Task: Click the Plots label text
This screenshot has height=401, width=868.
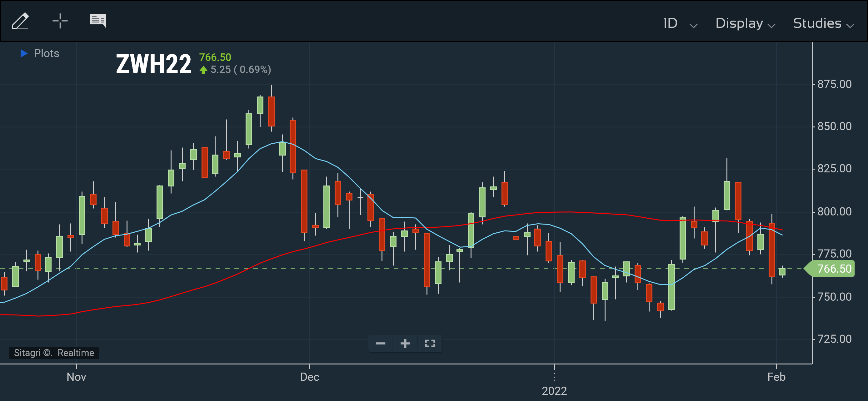Action: [x=47, y=53]
